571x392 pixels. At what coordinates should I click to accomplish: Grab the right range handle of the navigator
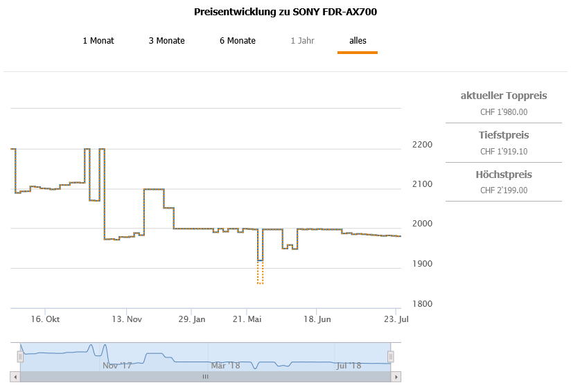391,357
